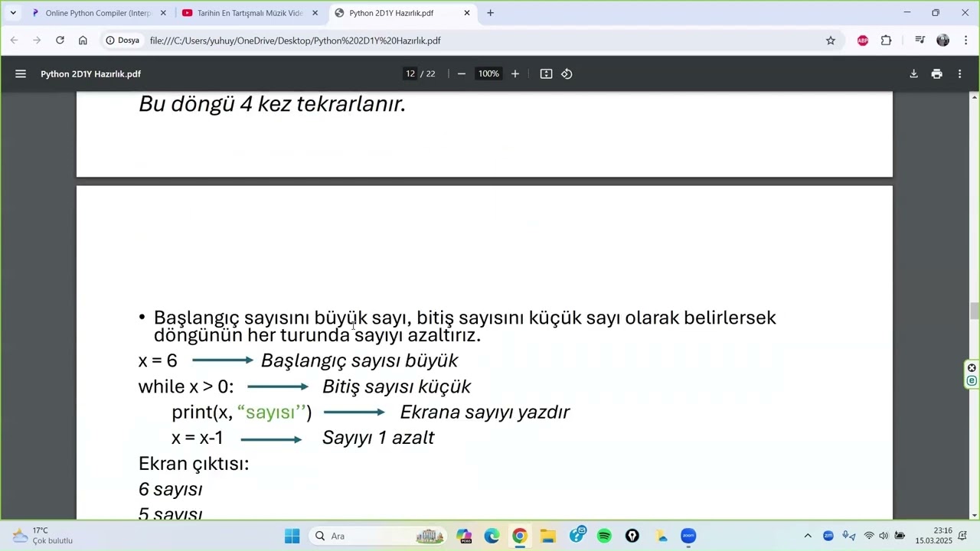Open the ABP Adblock Plus extension

pos(863,41)
